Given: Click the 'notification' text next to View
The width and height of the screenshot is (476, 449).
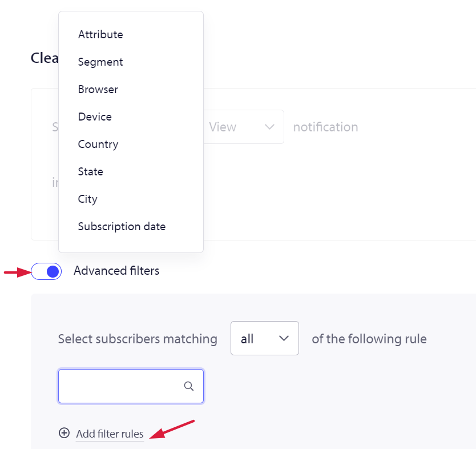Looking at the screenshot, I should 325,127.
